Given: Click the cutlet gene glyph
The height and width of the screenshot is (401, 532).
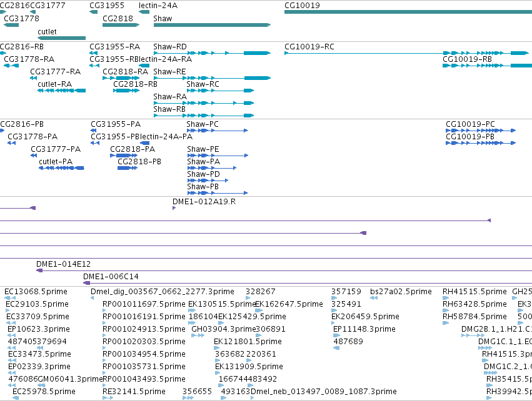Looking at the screenshot, I should 61,38.
